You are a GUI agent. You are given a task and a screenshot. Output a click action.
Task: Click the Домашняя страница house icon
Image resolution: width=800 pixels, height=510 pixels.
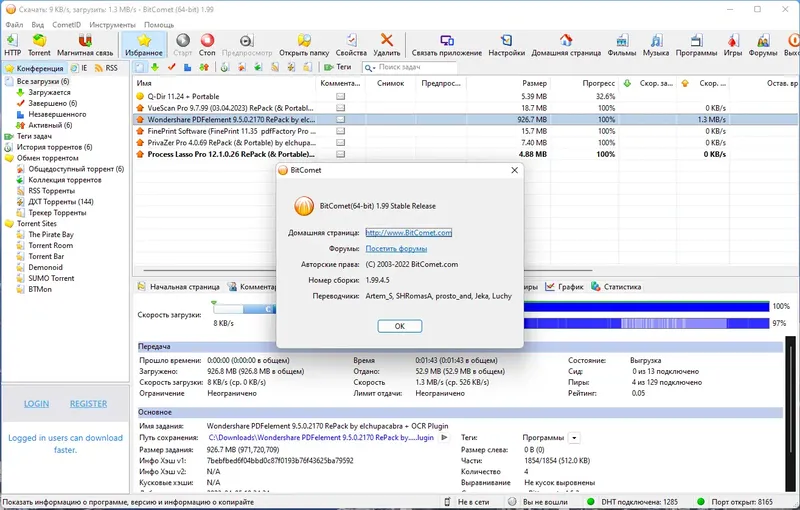(x=566, y=40)
